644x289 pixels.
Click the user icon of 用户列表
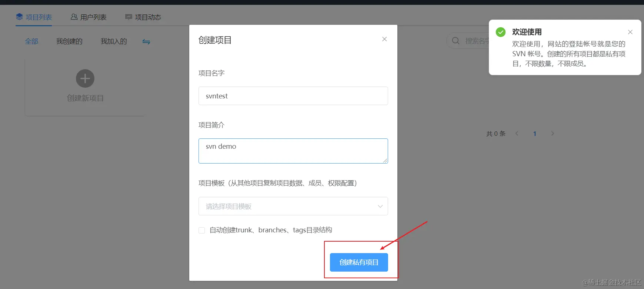pos(74,17)
